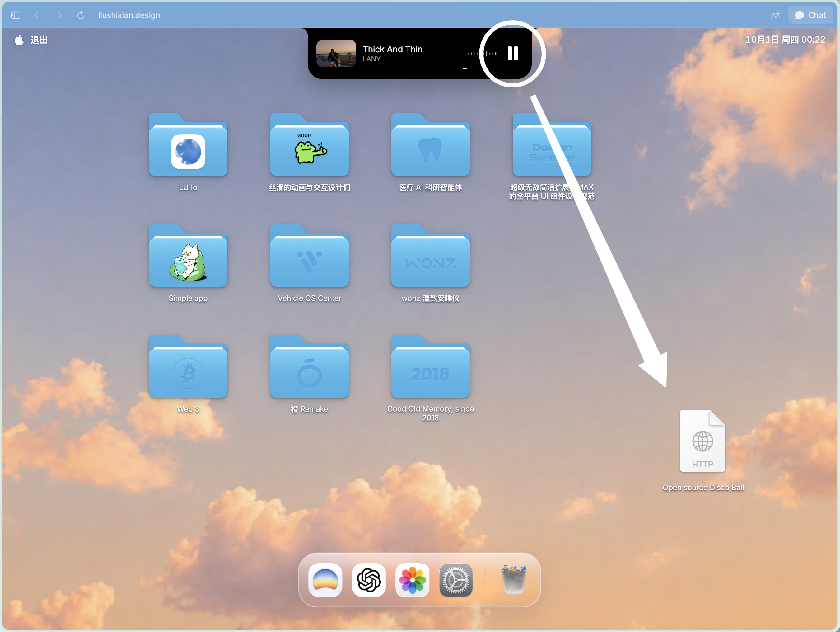Open the 橙 Remake folder

[309, 367]
